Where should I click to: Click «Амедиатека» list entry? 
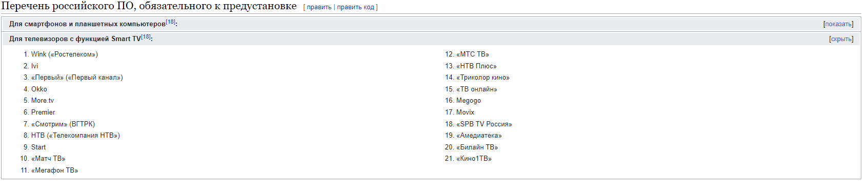coord(479,136)
